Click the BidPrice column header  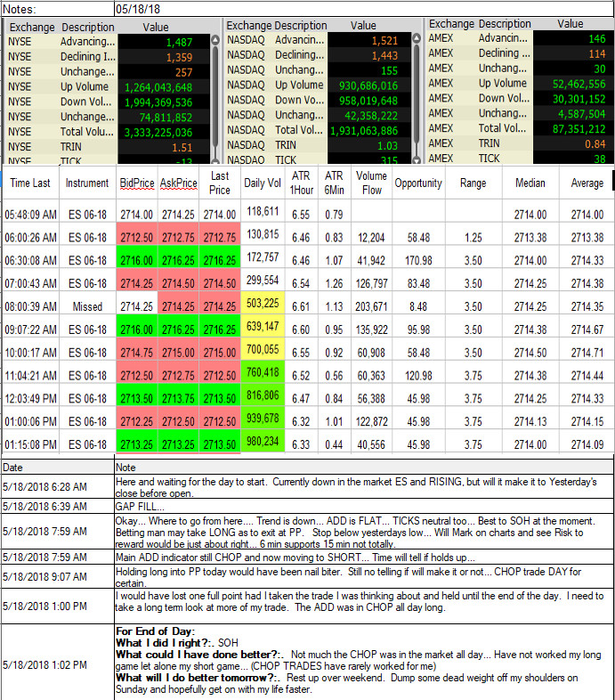(136, 183)
